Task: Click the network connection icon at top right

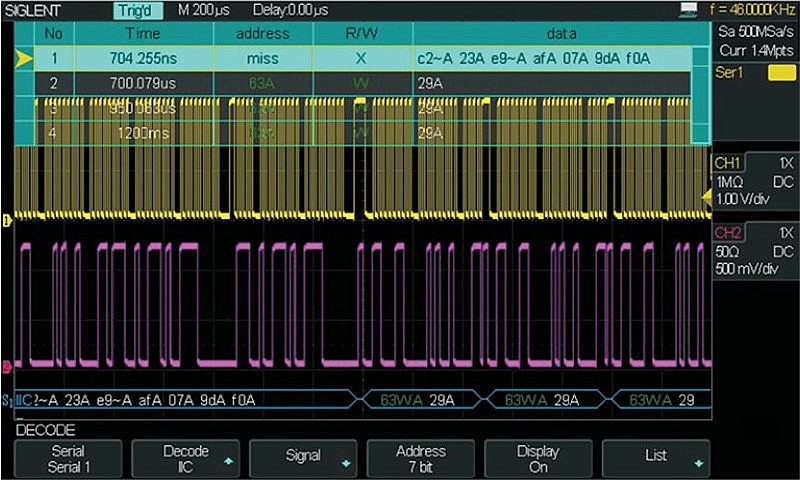Action: [687, 10]
